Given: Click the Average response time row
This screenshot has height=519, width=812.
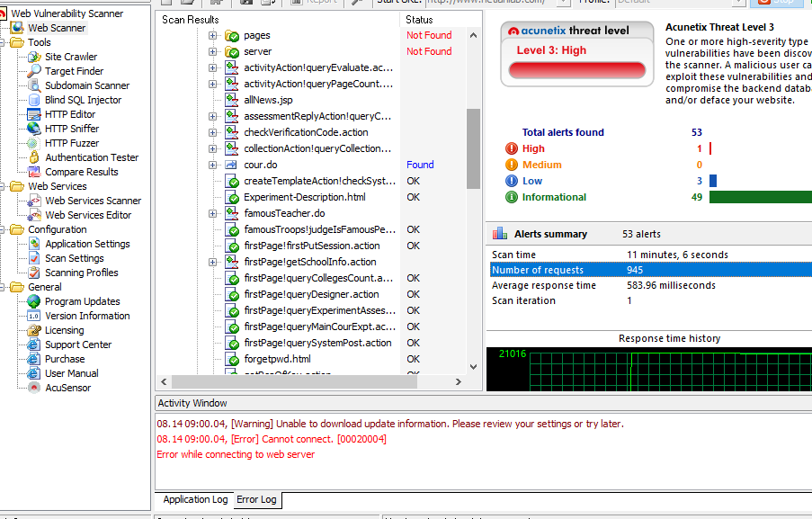Looking at the screenshot, I should [x=650, y=285].
